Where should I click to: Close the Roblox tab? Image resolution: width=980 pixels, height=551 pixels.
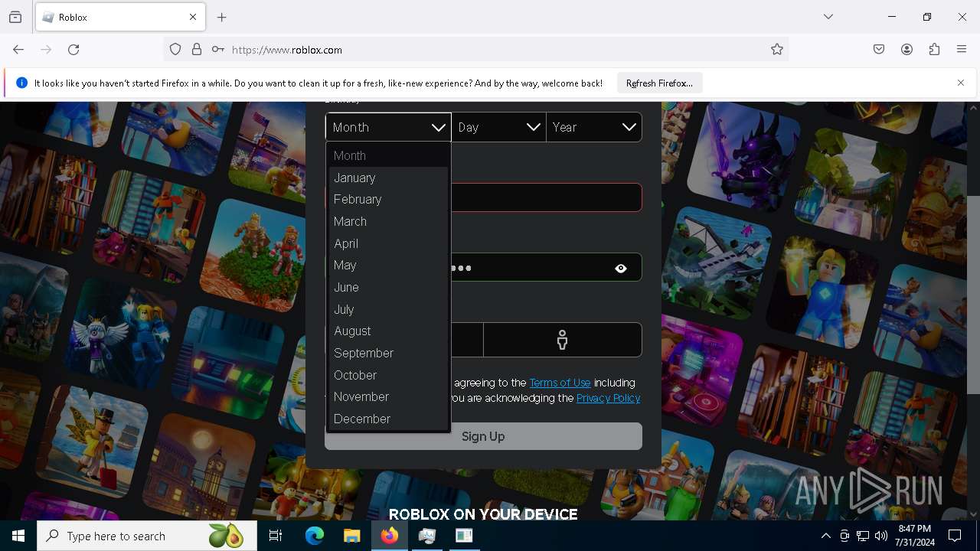point(193,17)
